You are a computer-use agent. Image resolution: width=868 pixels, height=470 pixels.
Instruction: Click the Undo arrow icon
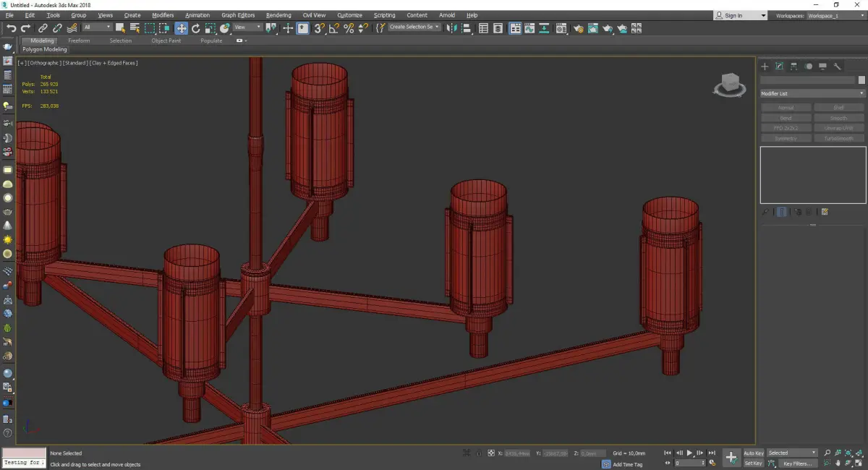coord(11,28)
